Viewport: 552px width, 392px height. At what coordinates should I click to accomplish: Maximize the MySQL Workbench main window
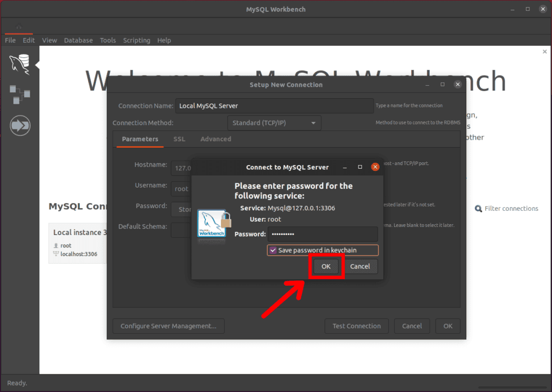click(x=528, y=9)
